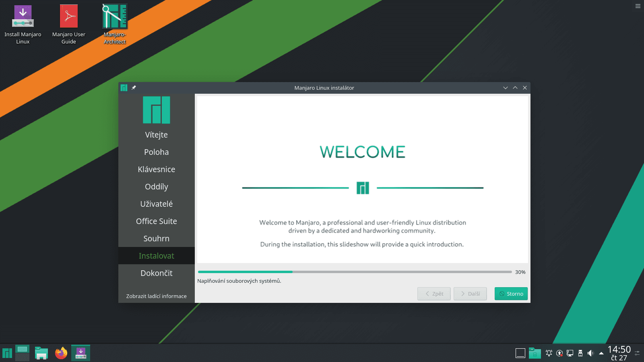Open the file manager from the taskbar
Image resolution: width=644 pixels, height=362 pixels.
tap(41, 353)
